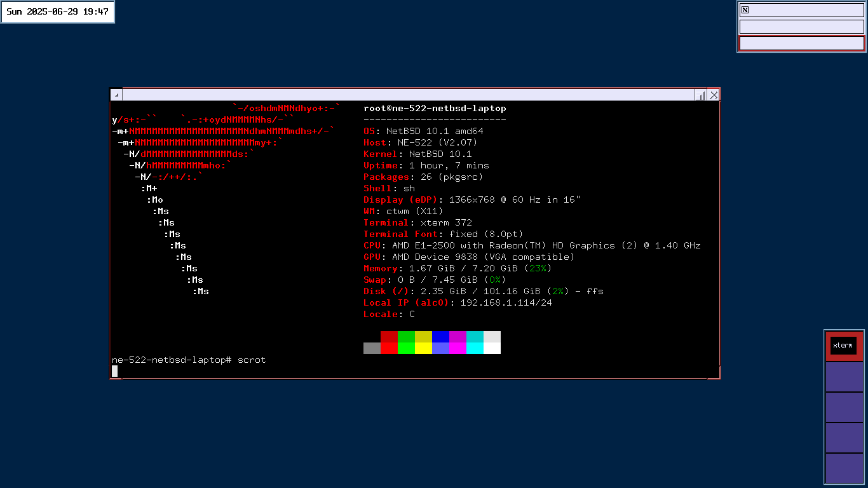Click the bright red palette block
The width and height of the screenshot is (868, 488).
point(389,348)
